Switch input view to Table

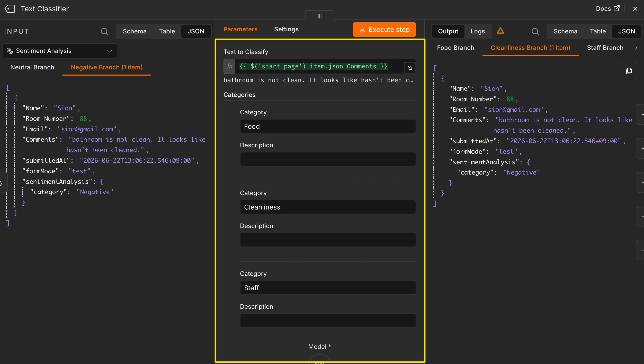coord(167,31)
